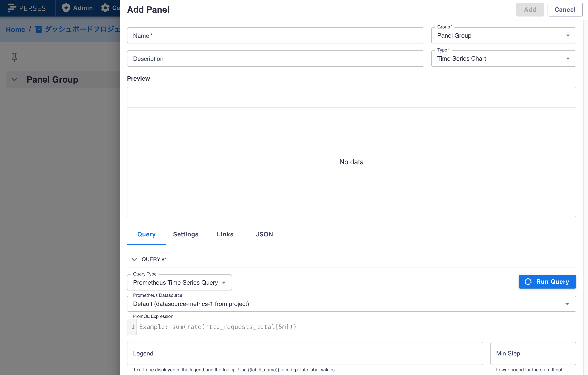The image size is (588, 375).
Task: Open the Type Time Series Chart dropdown
Action: 503,59
